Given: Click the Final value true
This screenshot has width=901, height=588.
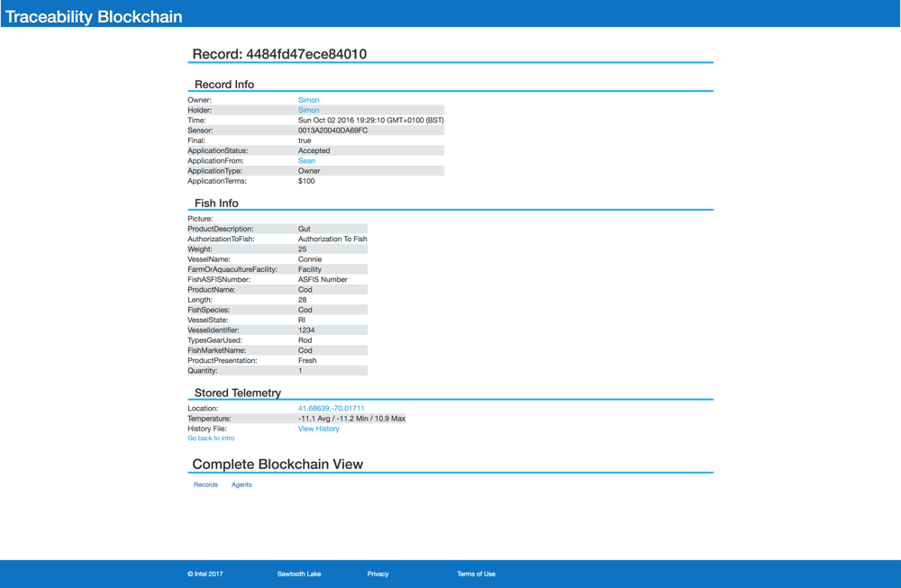Looking at the screenshot, I should point(305,140).
